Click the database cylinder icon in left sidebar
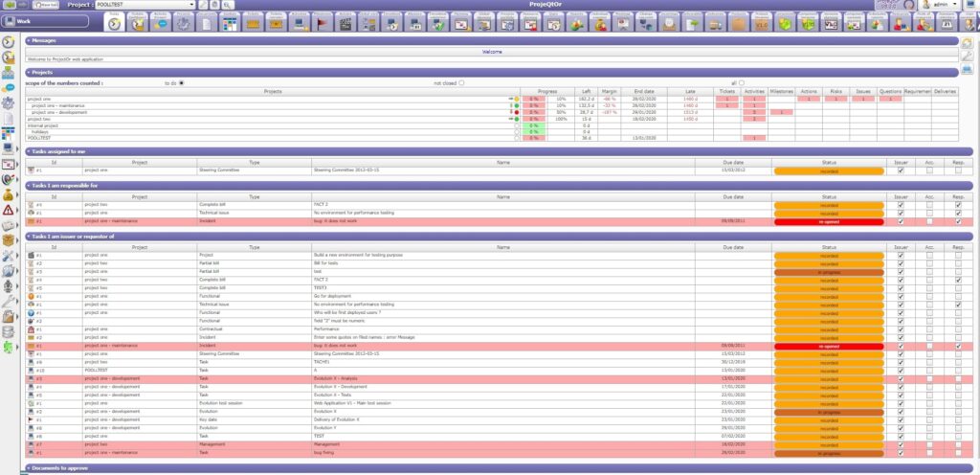 point(8,332)
